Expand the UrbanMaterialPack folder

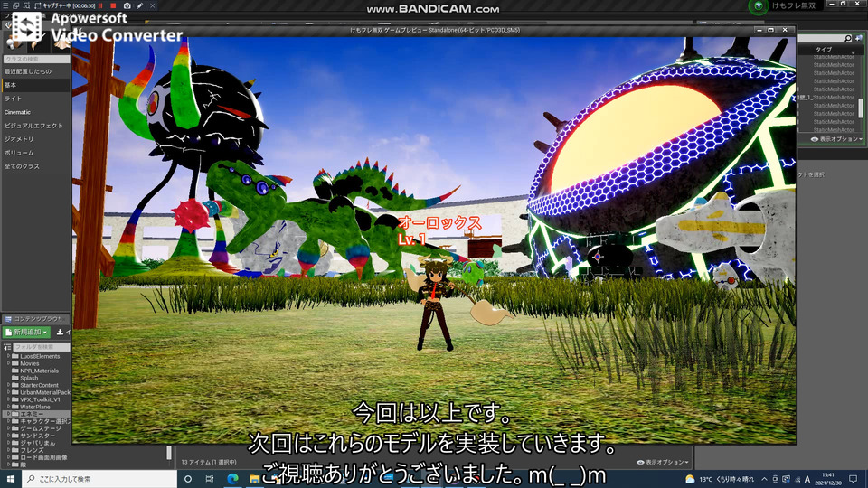(x=8, y=392)
